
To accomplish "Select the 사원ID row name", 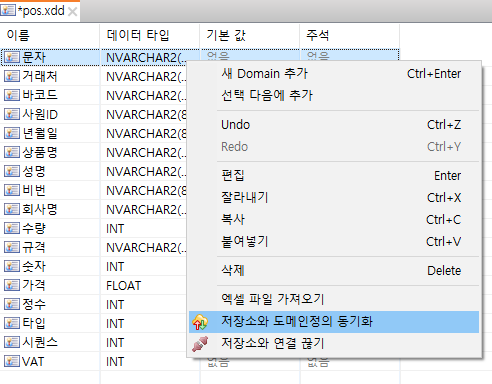I will [40, 114].
